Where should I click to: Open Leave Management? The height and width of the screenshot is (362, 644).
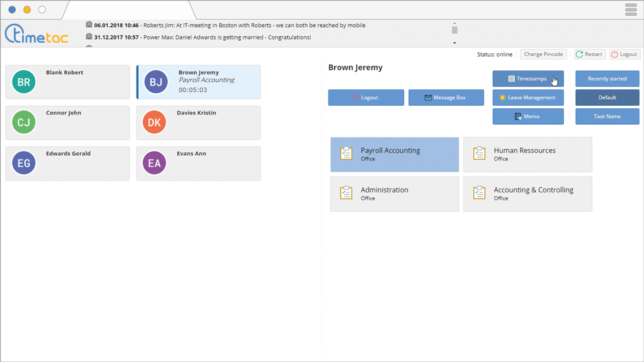pyautogui.click(x=528, y=98)
